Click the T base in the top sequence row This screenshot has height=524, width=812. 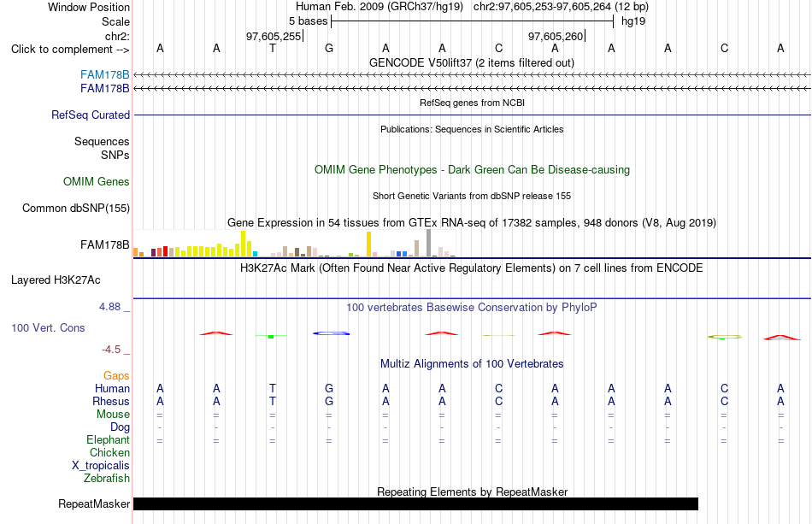(x=273, y=49)
